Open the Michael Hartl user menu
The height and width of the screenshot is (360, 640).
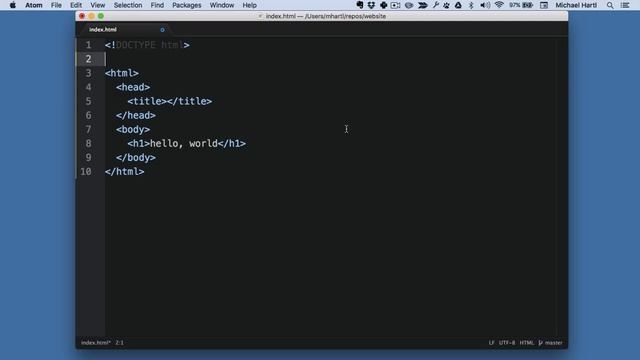576,5
